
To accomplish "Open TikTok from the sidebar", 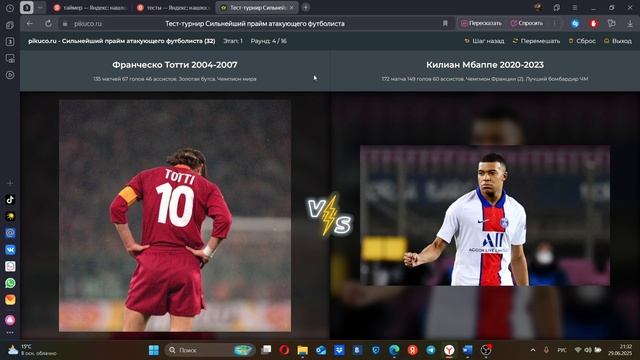I will (x=10, y=200).
